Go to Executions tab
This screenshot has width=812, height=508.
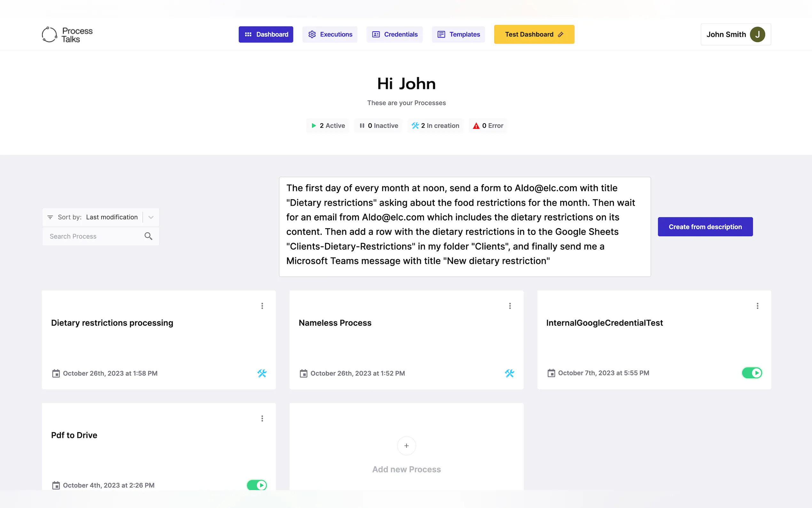pyautogui.click(x=330, y=35)
